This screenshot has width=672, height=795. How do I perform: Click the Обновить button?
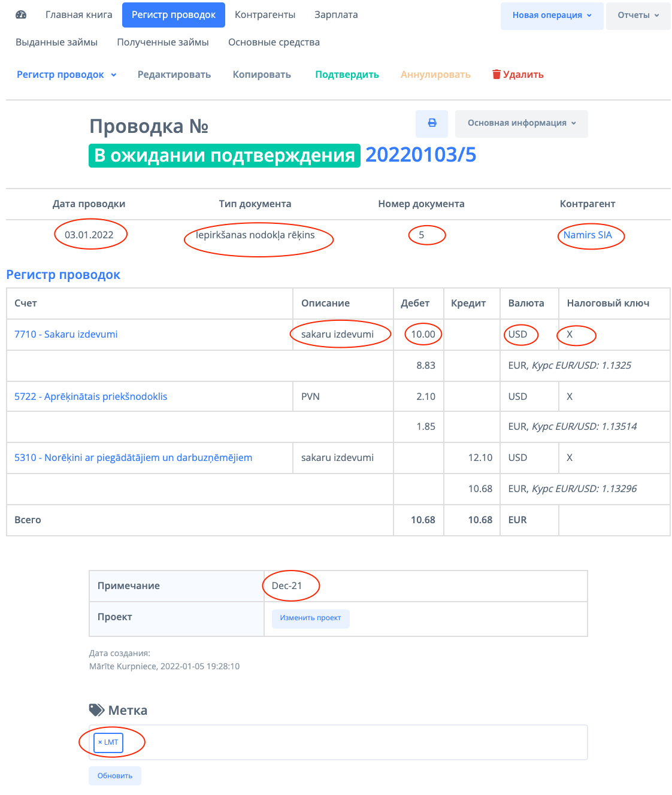pos(115,776)
